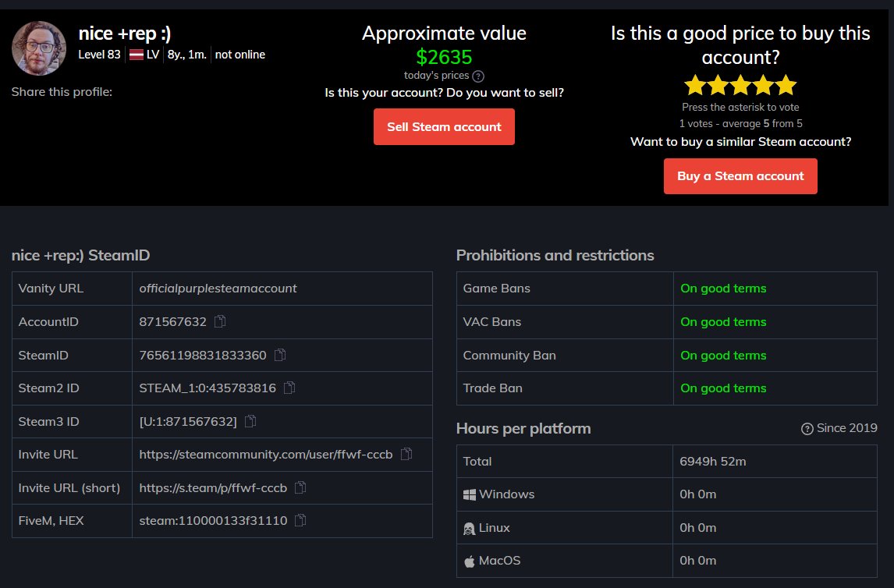Click the Hours per platform heading
The height and width of the screenshot is (588, 894).
click(523, 428)
